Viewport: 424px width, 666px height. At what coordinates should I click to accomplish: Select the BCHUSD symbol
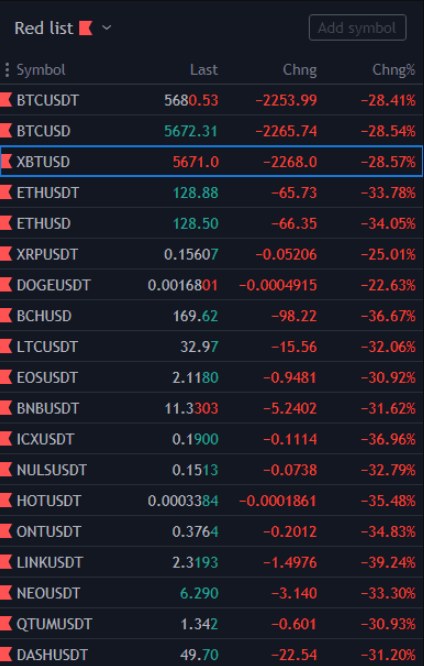(44, 316)
